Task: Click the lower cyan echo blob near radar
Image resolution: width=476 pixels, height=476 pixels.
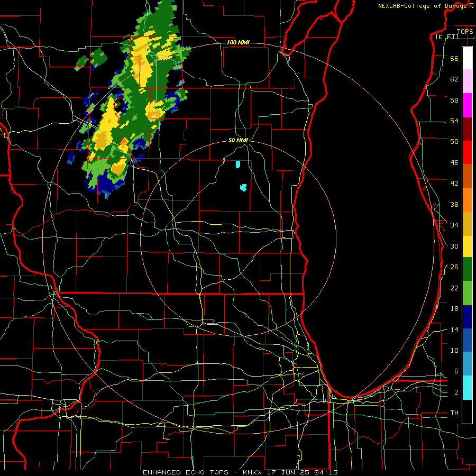Action: tap(243, 187)
